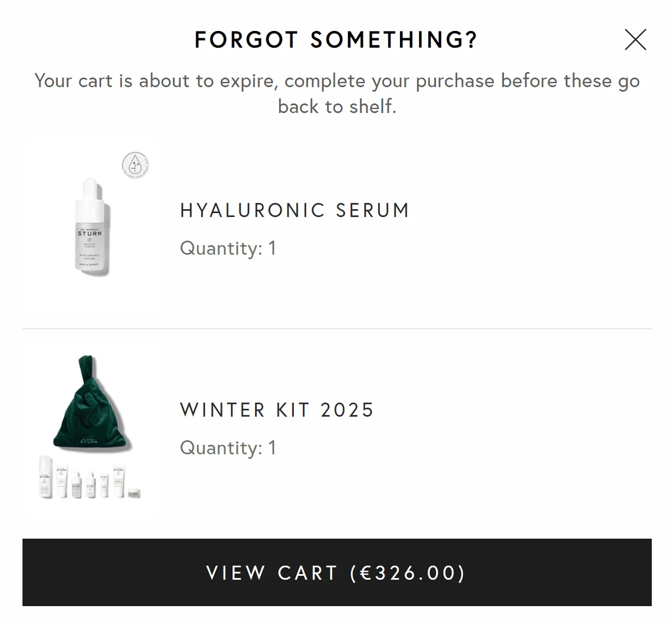Click the green Winter Kit velvet bag image

click(90, 405)
